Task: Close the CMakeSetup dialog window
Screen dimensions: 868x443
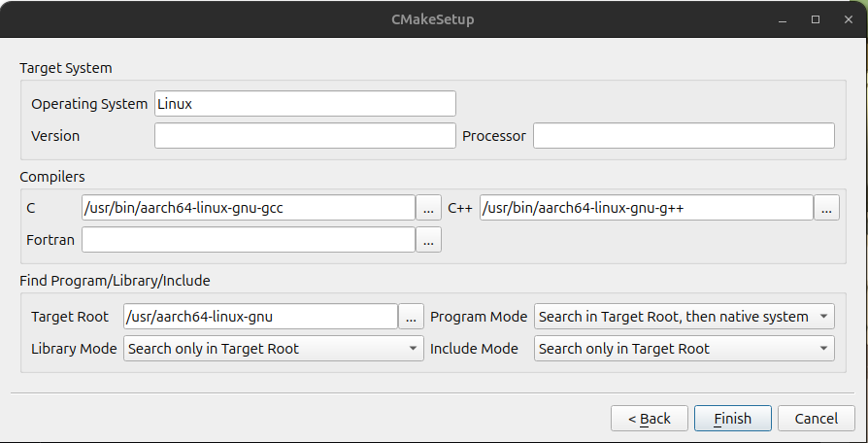Action: tap(848, 19)
